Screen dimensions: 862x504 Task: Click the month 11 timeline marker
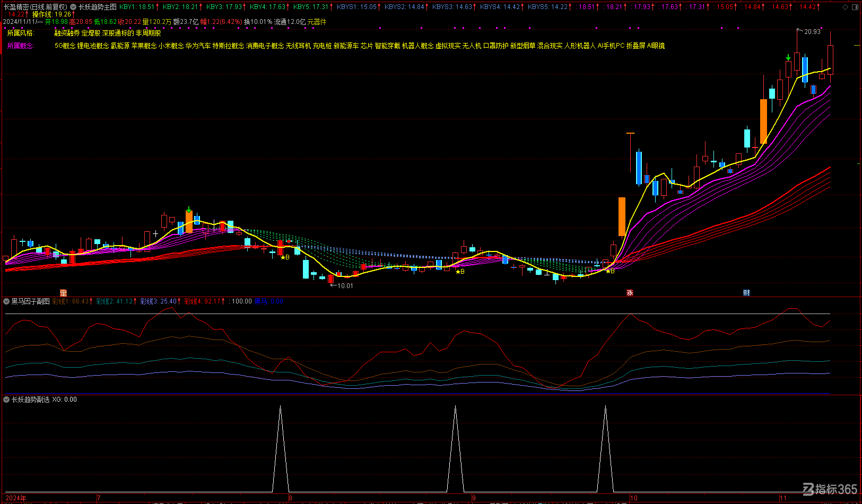pyautogui.click(x=783, y=498)
